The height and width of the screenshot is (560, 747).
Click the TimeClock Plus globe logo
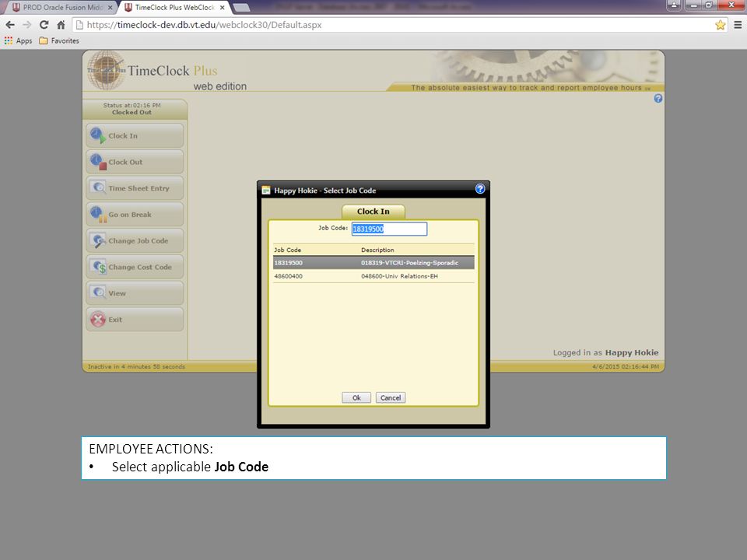[105, 71]
